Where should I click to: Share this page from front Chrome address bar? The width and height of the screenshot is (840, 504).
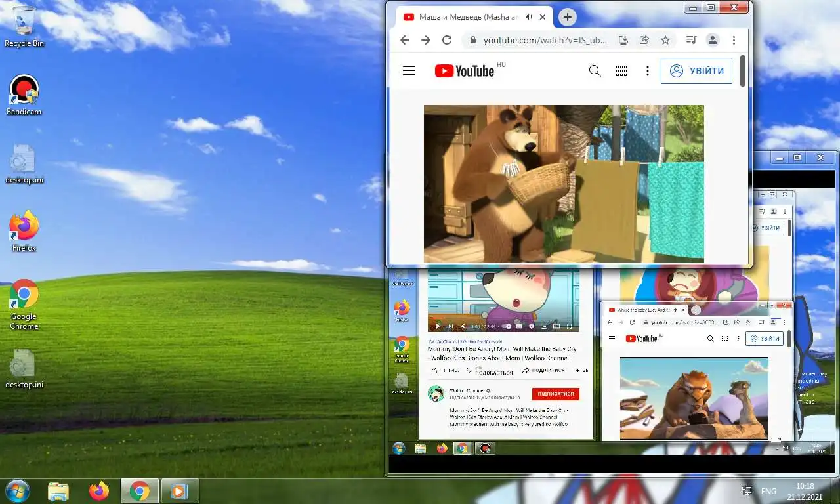coord(644,40)
